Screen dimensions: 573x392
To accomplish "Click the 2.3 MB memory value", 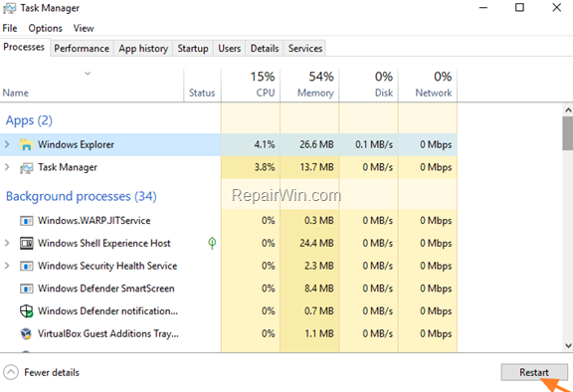I will click(x=319, y=266).
